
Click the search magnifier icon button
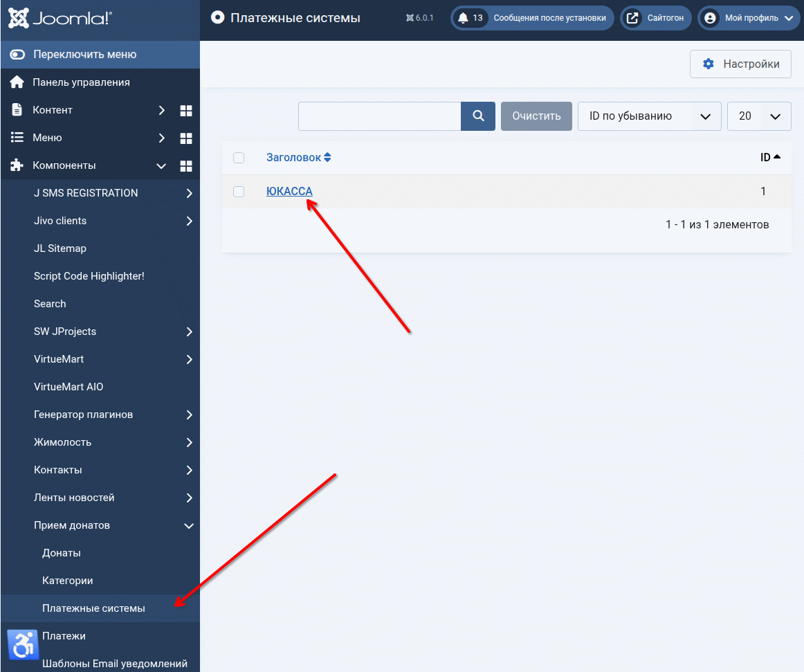coord(478,116)
